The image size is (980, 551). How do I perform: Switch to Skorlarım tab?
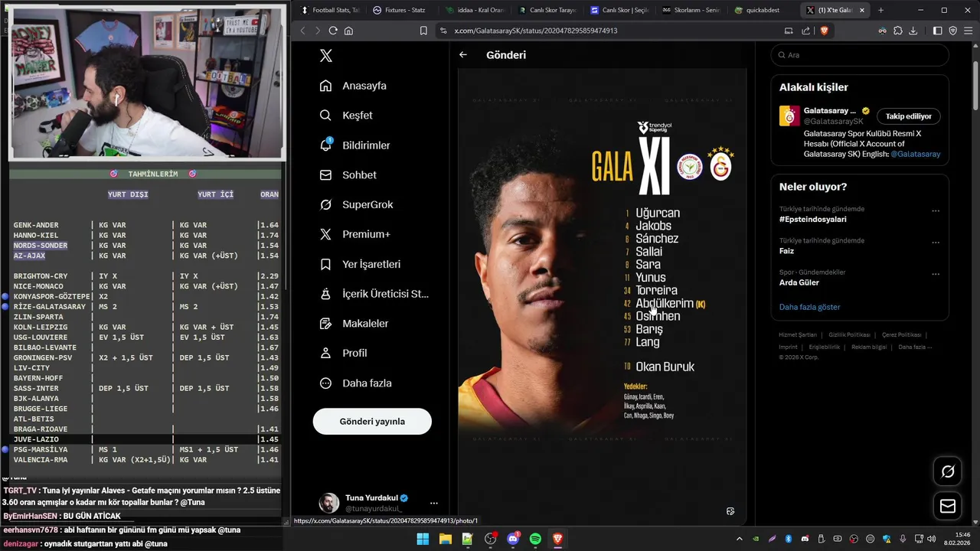coord(691,10)
